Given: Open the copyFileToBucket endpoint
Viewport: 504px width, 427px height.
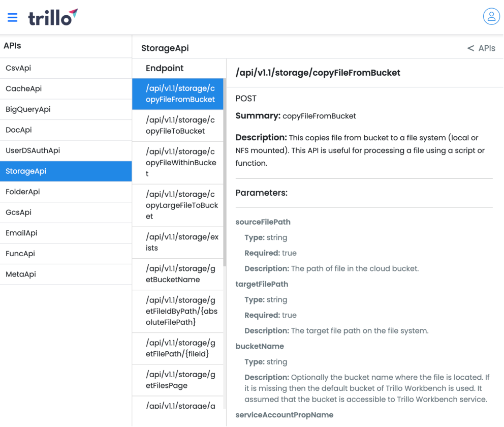Looking at the screenshot, I should (178, 126).
